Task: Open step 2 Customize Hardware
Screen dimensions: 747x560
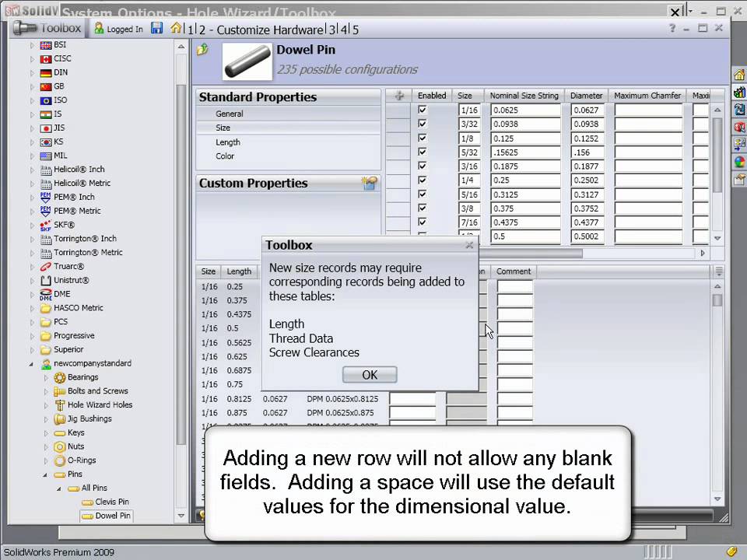Action: click(261, 30)
